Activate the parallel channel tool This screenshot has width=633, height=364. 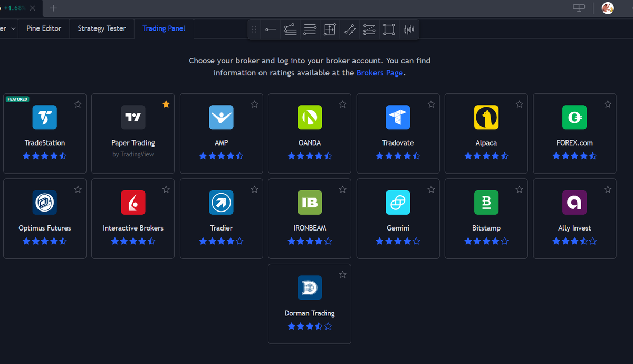click(349, 30)
